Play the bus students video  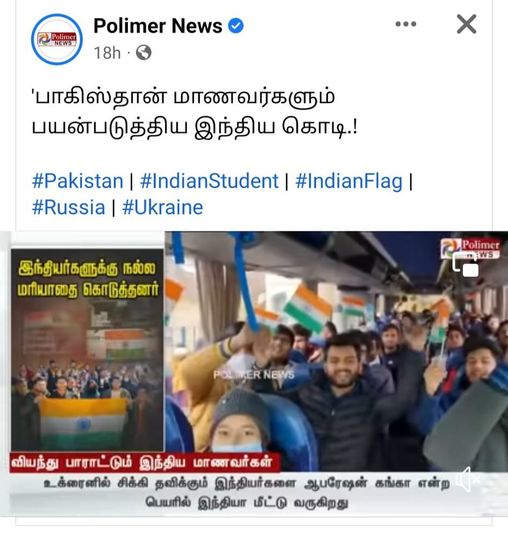[336, 351]
